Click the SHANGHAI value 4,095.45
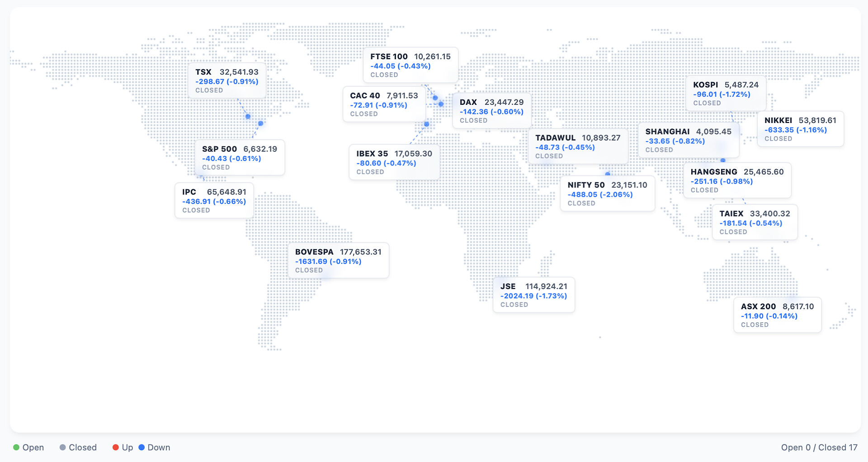Viewport: 868px width, 462px height. tap(714, 132)
